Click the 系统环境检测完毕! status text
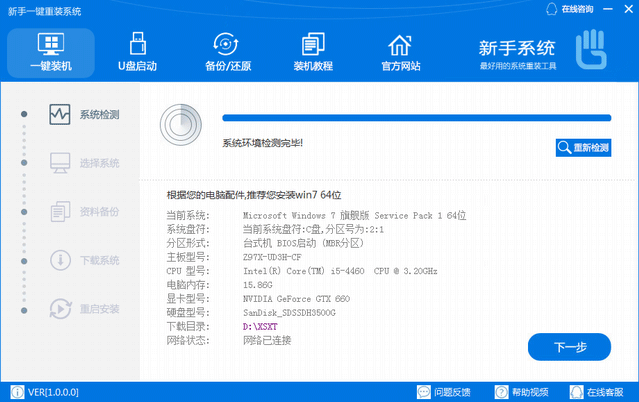 262,143
